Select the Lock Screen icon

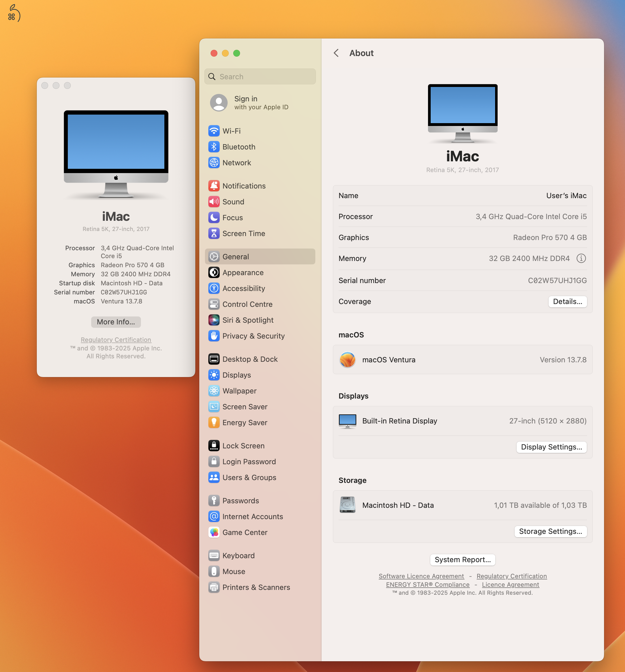pos(214,446)
